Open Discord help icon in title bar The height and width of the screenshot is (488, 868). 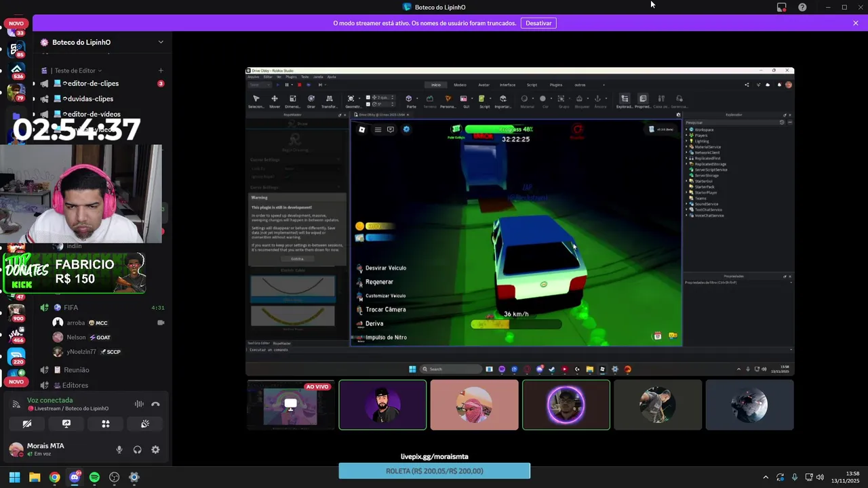click(802, 7)
